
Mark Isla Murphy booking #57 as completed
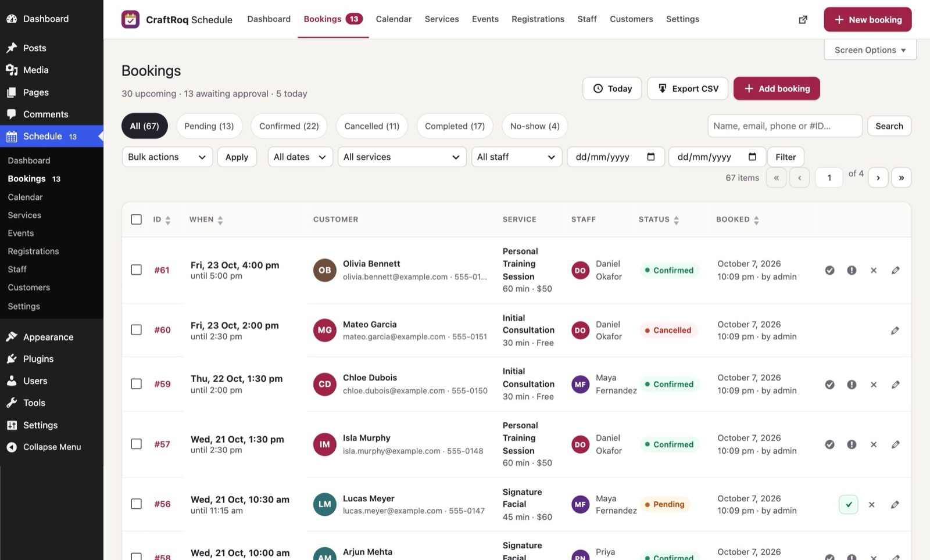pyautogui.click(x=829, y=444)
